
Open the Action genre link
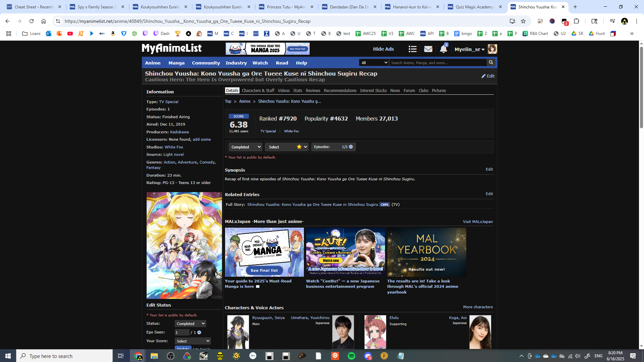point(169,162)
